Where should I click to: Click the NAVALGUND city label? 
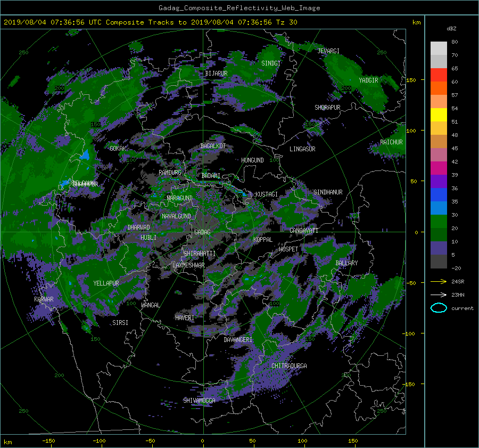[x=176, y=216]
